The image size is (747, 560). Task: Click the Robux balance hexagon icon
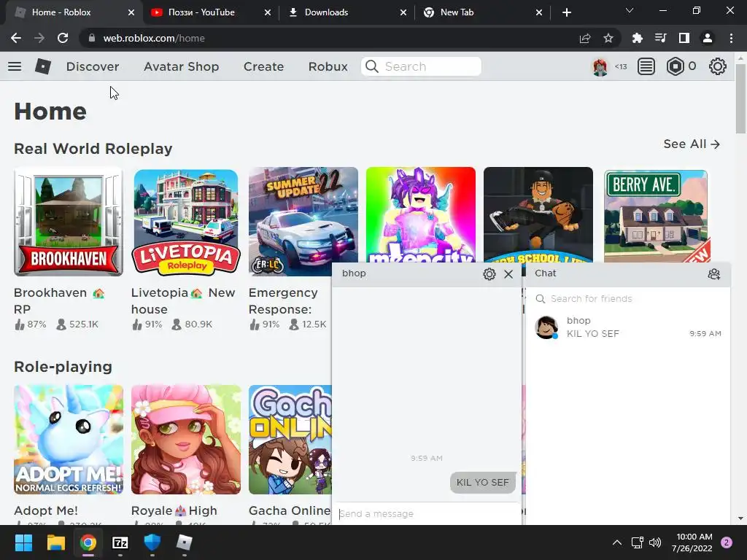click(675, 66)
